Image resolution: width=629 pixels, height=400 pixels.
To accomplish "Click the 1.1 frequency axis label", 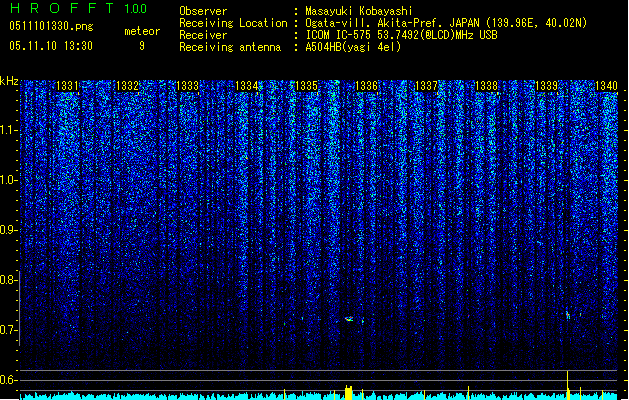I will tap(9, 130).
